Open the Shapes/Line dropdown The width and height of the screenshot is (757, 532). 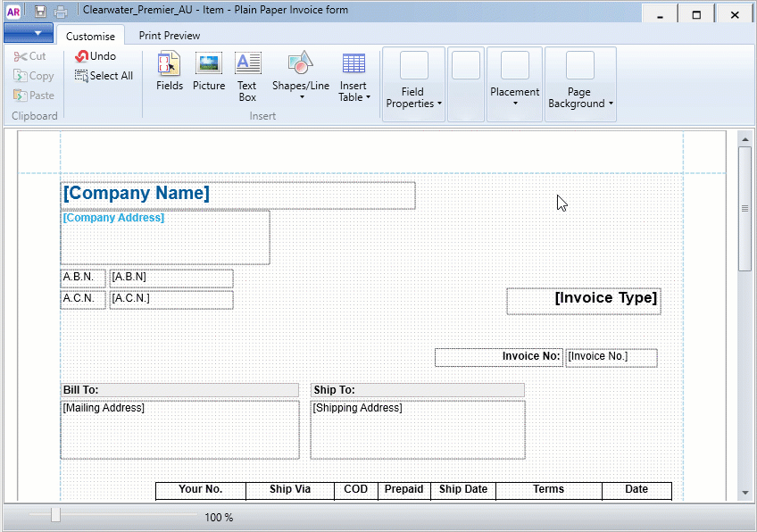[301, 76]
